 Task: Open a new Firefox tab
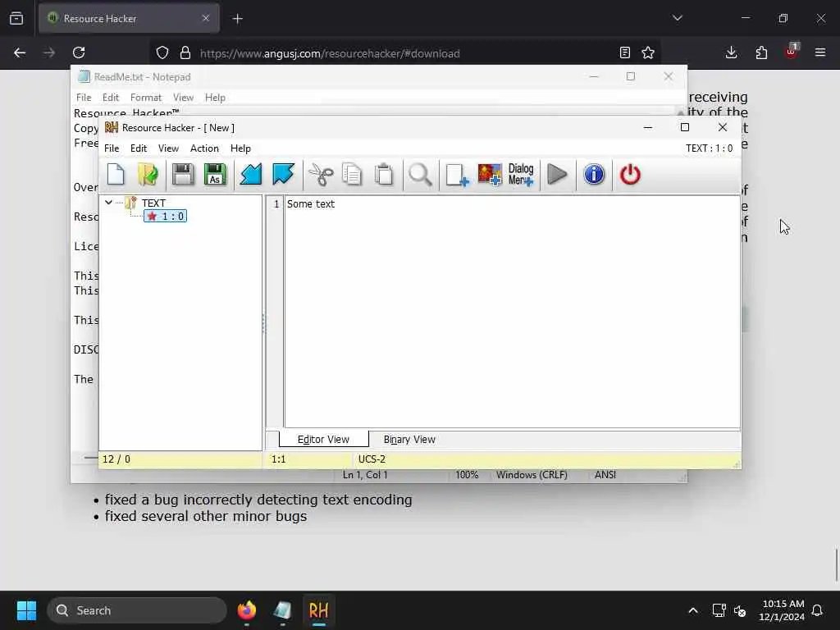pyautogui.click(x=238, y=19)
